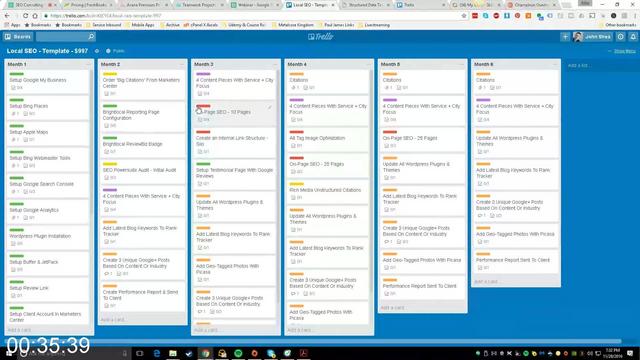This screenshot has width=640, height=360.
Task: Click checklist badge on Setup Google My Business card
Action: click(17, 88)
